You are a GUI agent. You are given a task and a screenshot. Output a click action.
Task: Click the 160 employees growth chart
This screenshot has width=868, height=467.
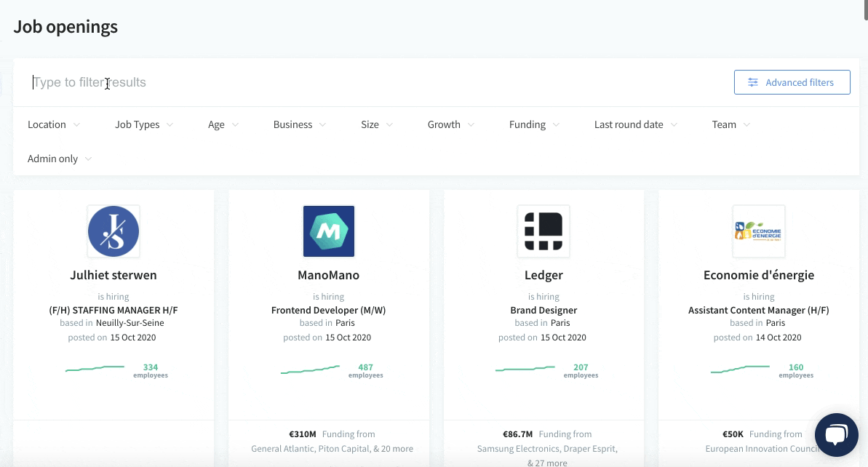[740, 369]
